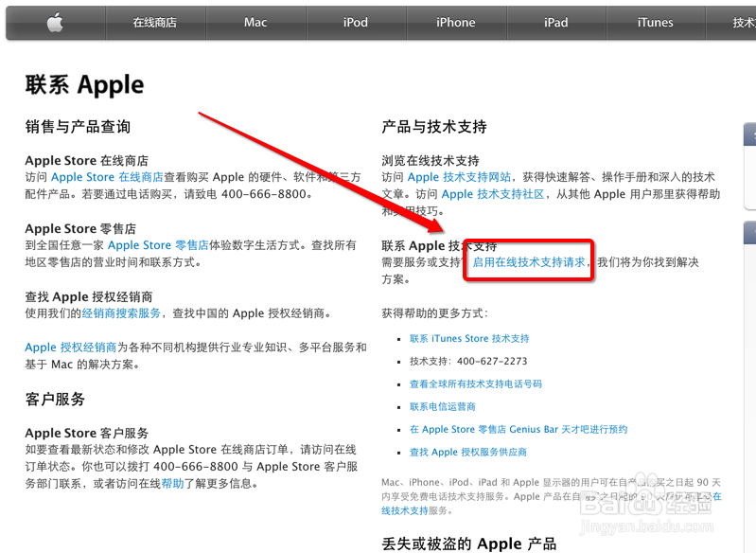
Task: Open the Apple 技术支持社区 link
Action: (x=493, y=194)
